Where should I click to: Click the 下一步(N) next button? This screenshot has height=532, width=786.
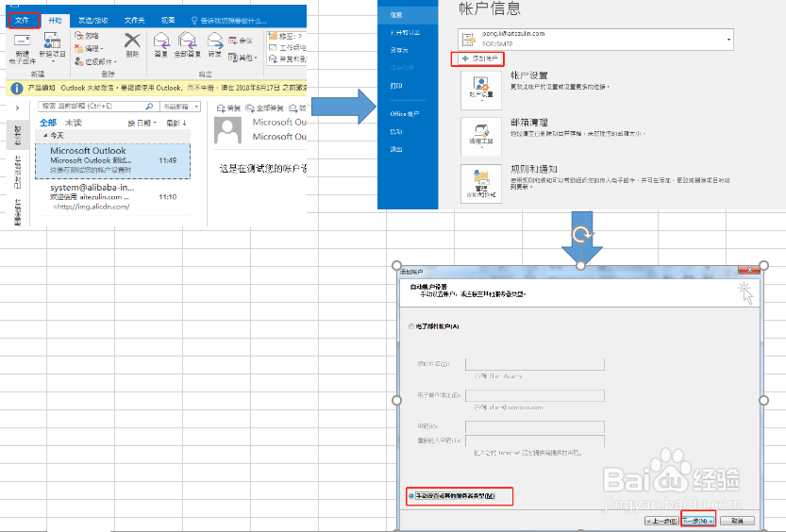(698, 521)
